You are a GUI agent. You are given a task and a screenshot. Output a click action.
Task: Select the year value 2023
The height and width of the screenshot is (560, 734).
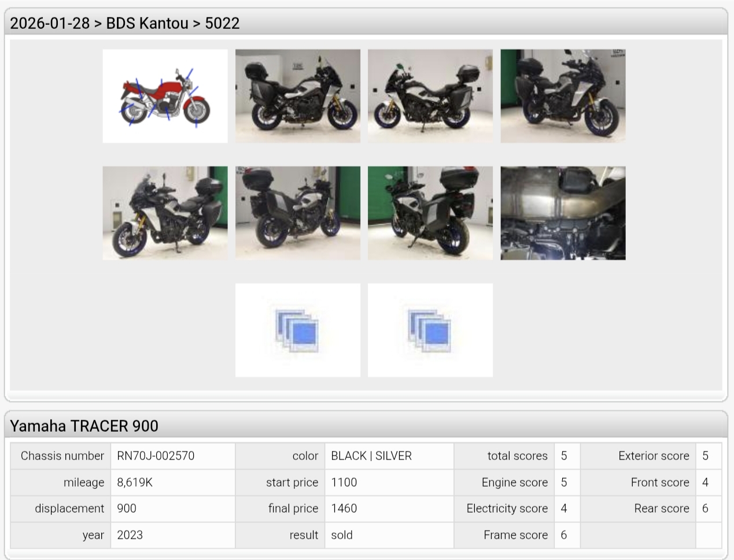(130, 535)
